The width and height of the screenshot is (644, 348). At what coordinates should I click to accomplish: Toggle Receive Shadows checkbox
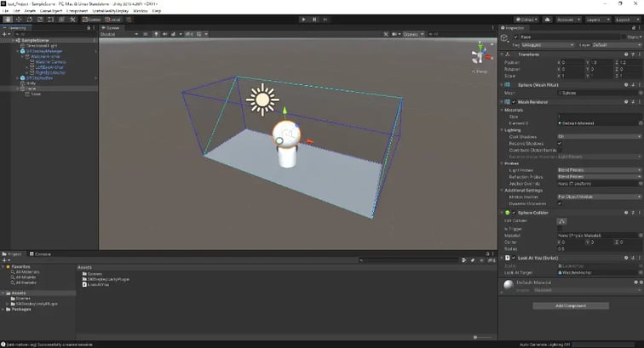pos(560,143)
